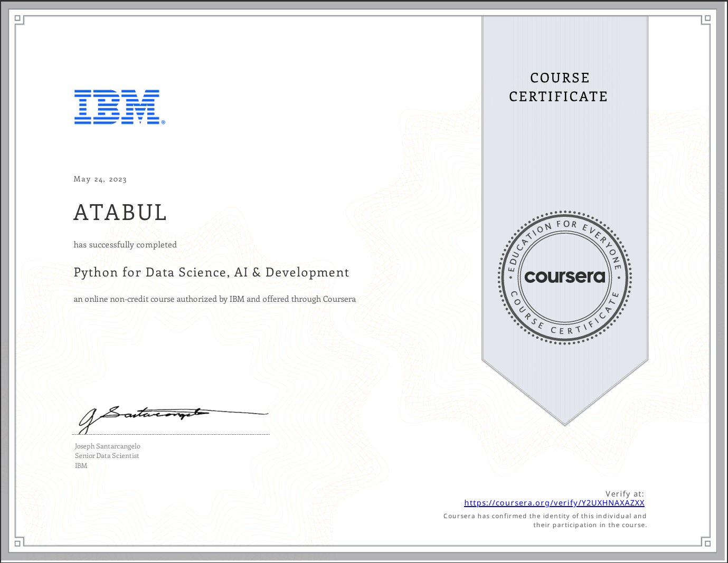This screenshot has height=563, width=728.
Task: Click the Coursera seal emblem
Action: [x=565, y=278]
